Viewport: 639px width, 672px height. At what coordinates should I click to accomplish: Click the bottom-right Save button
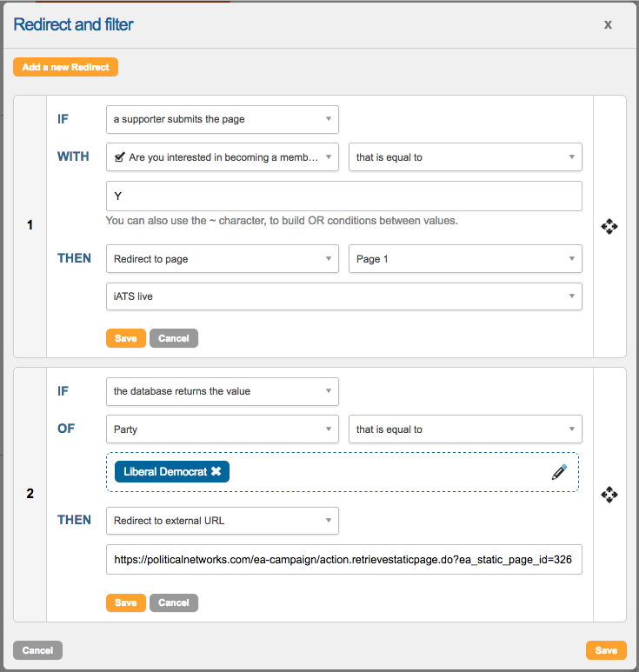(x=606, y=650)
